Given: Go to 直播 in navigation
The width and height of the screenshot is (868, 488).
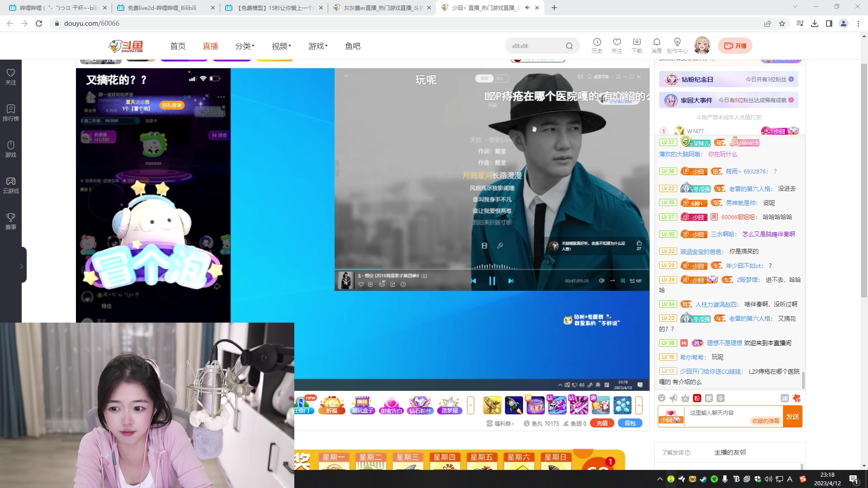Looking at the screenshot, I should pos(210,46).
